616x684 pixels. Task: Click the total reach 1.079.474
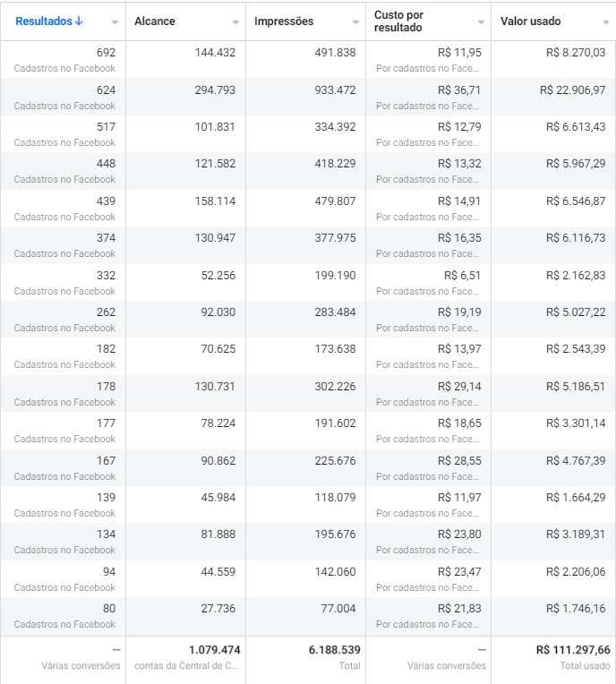click(214, 650)
